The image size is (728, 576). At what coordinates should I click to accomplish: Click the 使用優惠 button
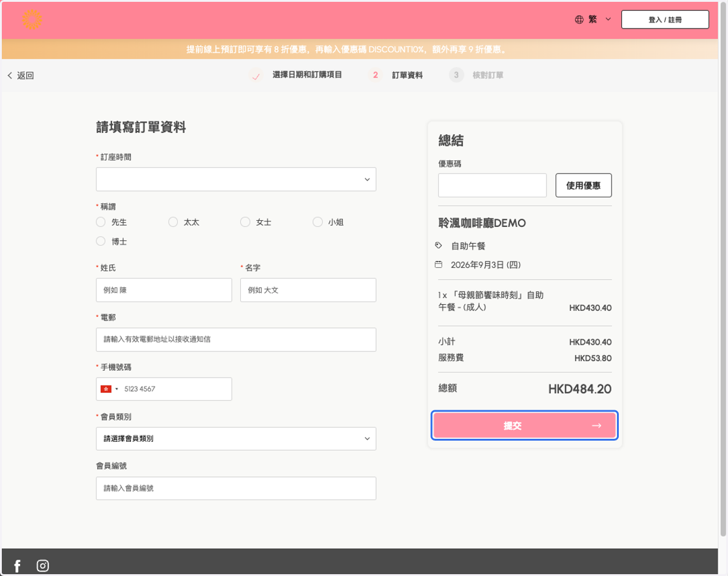click(584, 185)
